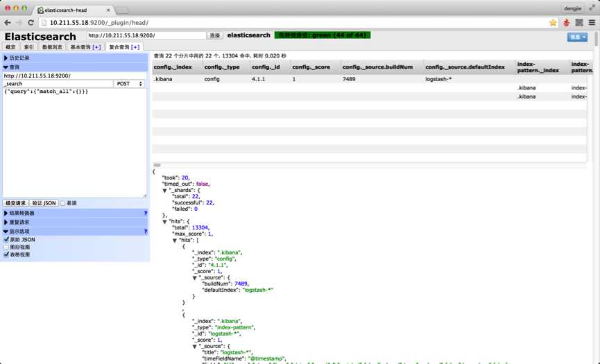600x364 pixels.
Task: Click the textarea resize handle of the query body
Action: click(144, 196)
